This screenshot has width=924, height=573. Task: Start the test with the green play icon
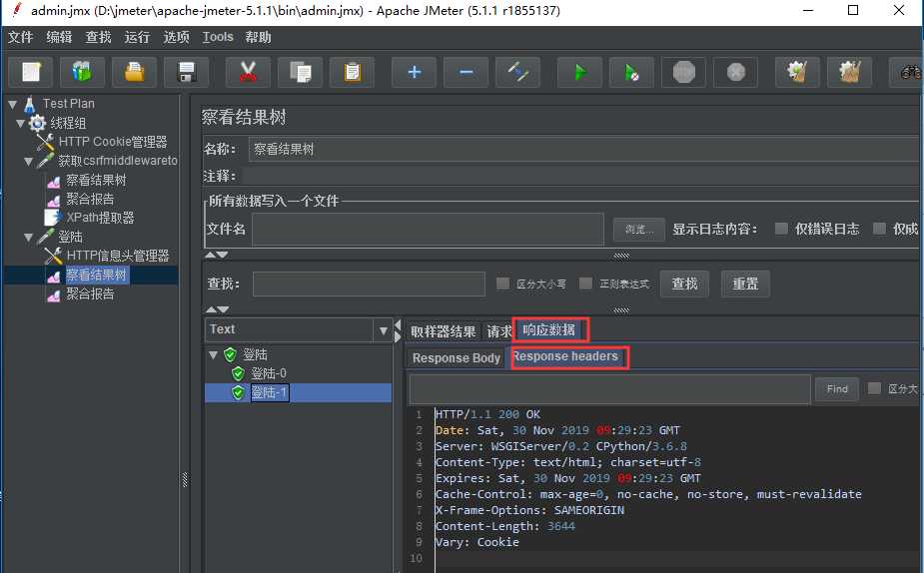tap(579, 73)
